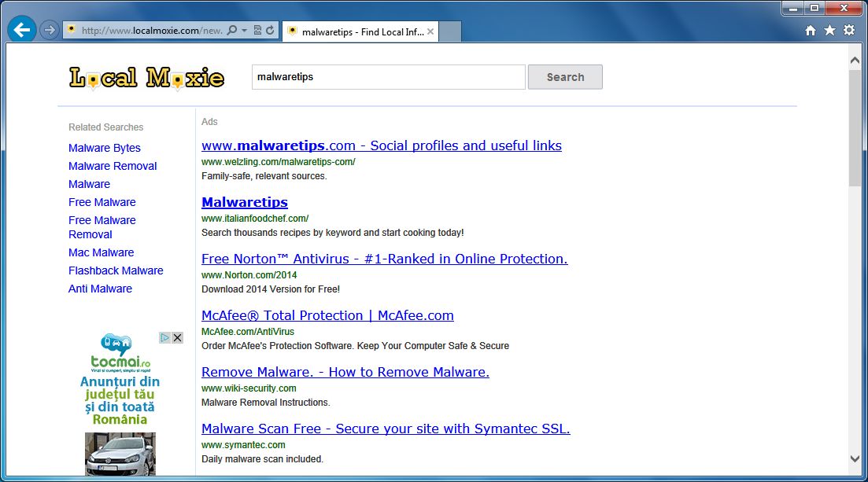The image size is (868, 482).
Task: Click the search magnifier in address bar
Action: 232,30
